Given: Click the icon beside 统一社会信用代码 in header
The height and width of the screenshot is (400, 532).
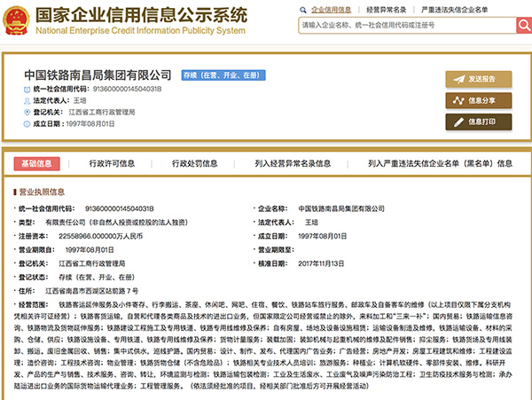Looking at the screenshot, I should point(27,90).
